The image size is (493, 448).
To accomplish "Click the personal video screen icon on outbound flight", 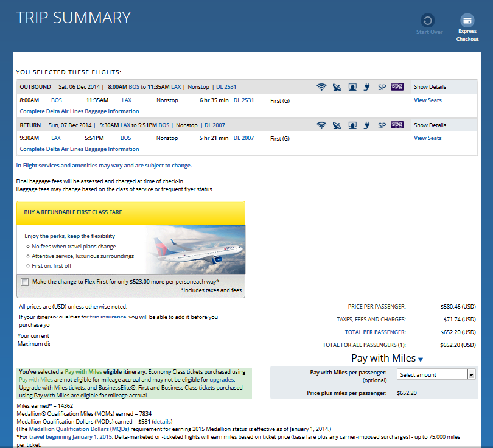I will 352,87.
